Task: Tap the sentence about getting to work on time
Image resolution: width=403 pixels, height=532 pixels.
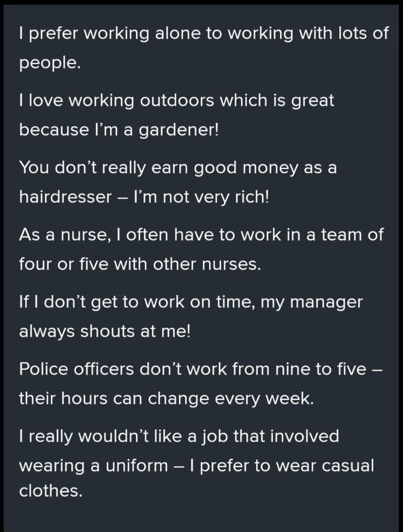Action: [191, 316]
